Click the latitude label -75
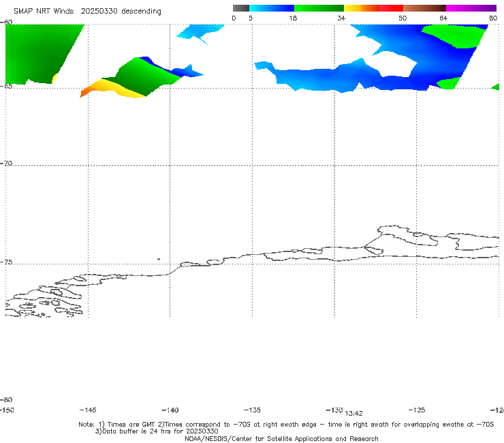Viewport: 504px width, 443px height. tap(6, 262)
